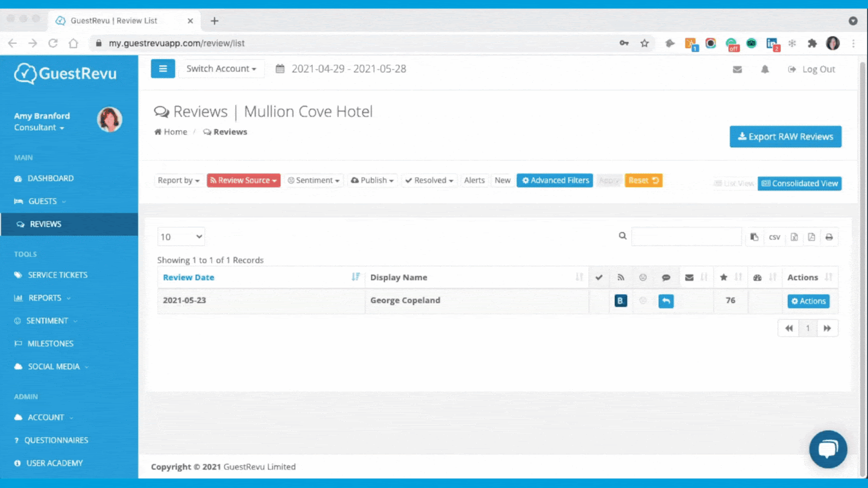868x488 pixels.
Task: Open the Resolved filter dropdown
Action: pos(430,180)
